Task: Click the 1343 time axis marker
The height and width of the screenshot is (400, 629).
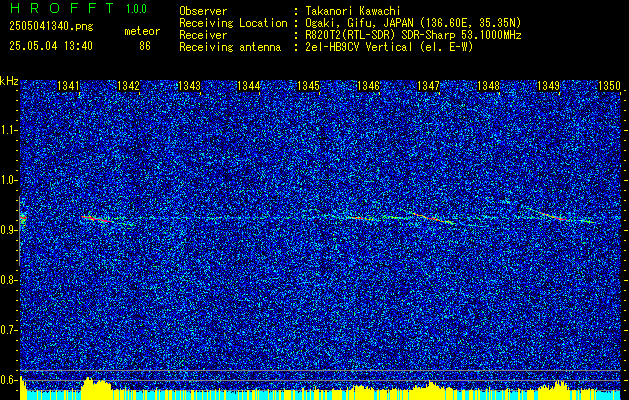Action: tap(189, 86)
